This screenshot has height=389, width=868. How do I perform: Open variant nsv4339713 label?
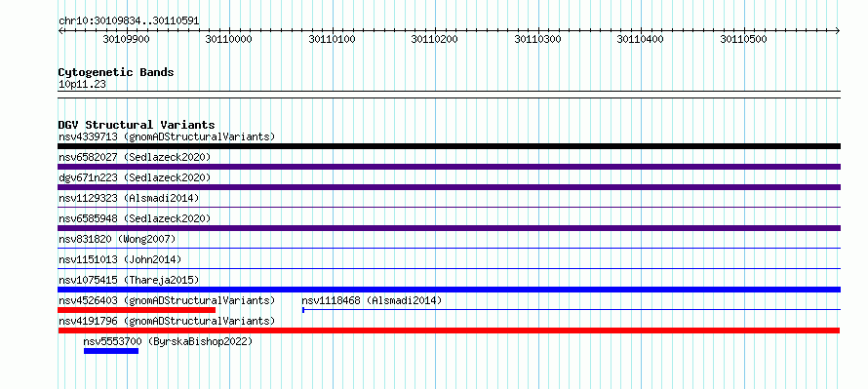[x=167, y=136]
